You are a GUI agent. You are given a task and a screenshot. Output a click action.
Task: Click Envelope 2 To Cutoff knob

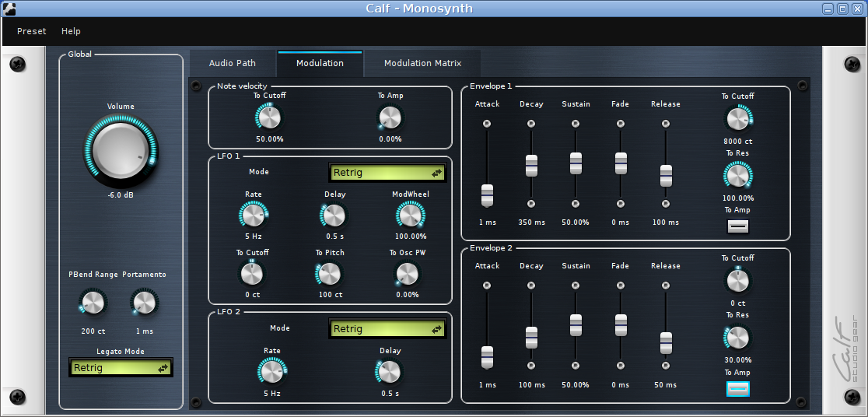coord(738,280)
